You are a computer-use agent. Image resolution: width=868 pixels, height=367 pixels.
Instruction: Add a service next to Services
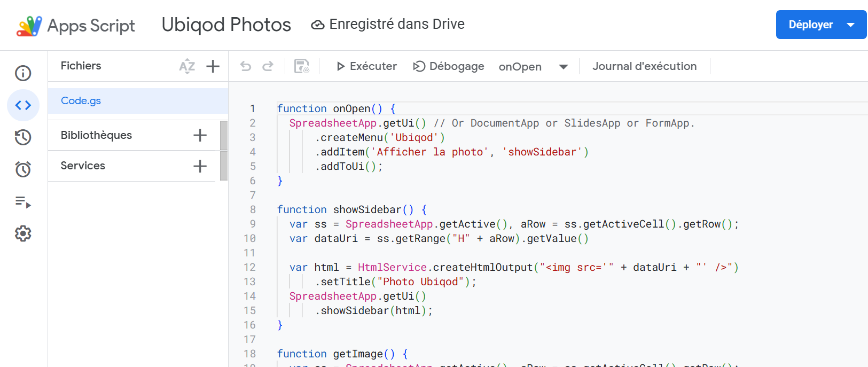coord(200,166)
